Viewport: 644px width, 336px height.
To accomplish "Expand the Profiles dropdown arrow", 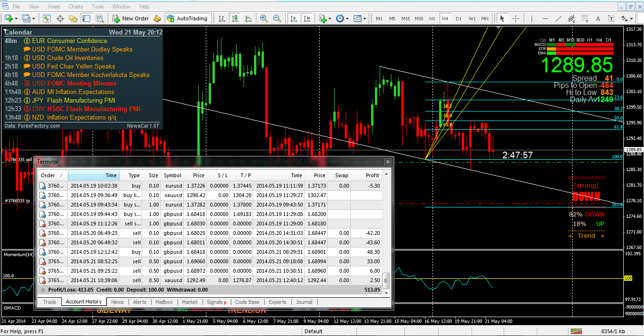I will pos(34,18).
